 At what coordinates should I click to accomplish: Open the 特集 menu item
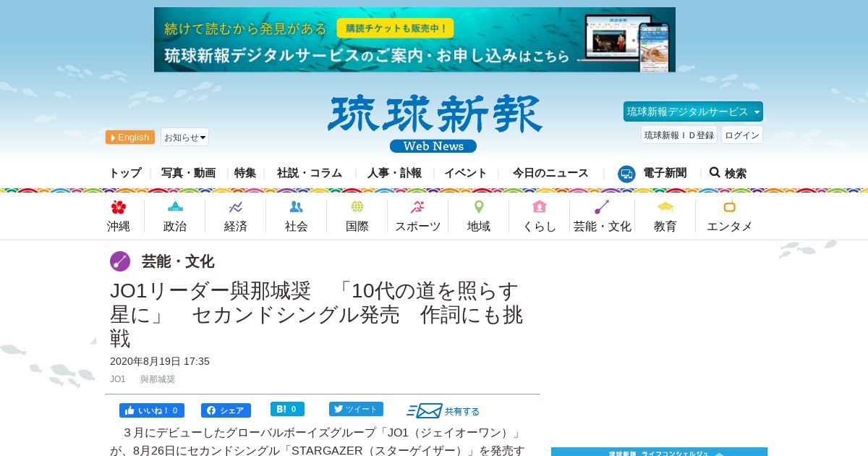click(245, 173)
